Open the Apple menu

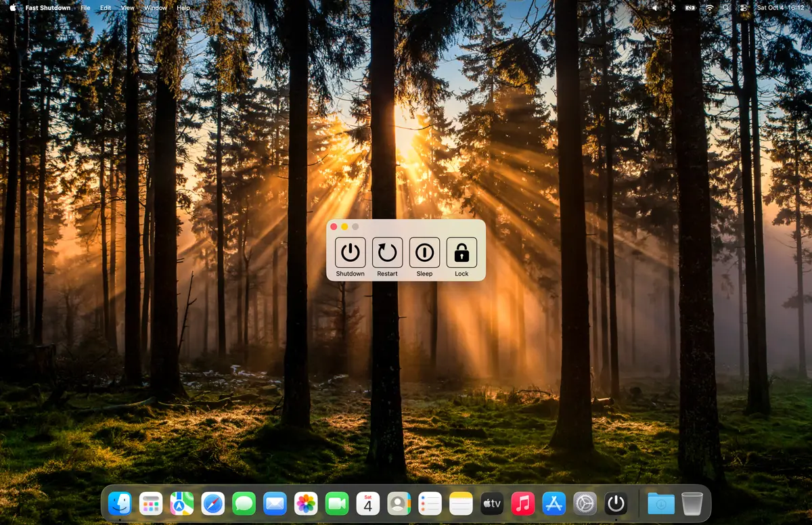13,7
